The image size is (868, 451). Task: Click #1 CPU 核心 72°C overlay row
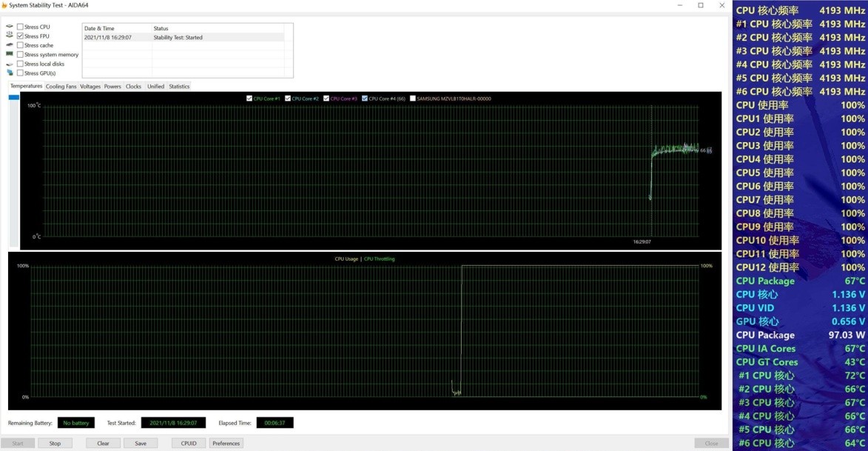(800, 375)
